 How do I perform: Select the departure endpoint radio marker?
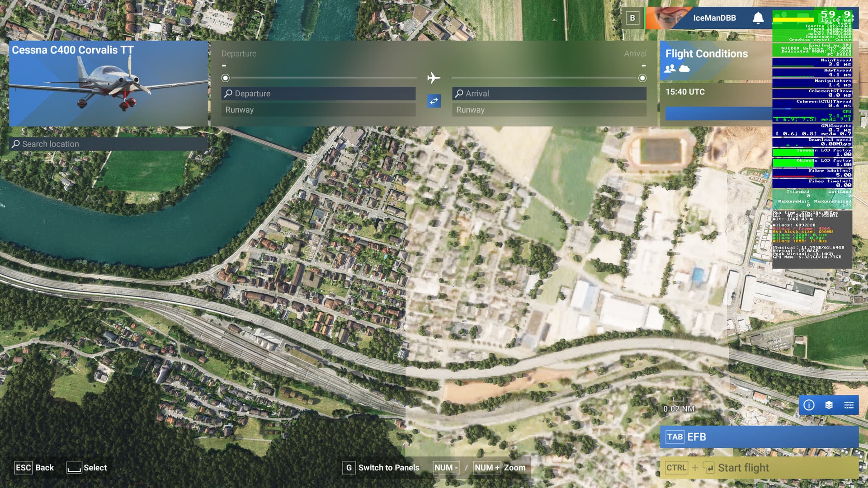226,78
